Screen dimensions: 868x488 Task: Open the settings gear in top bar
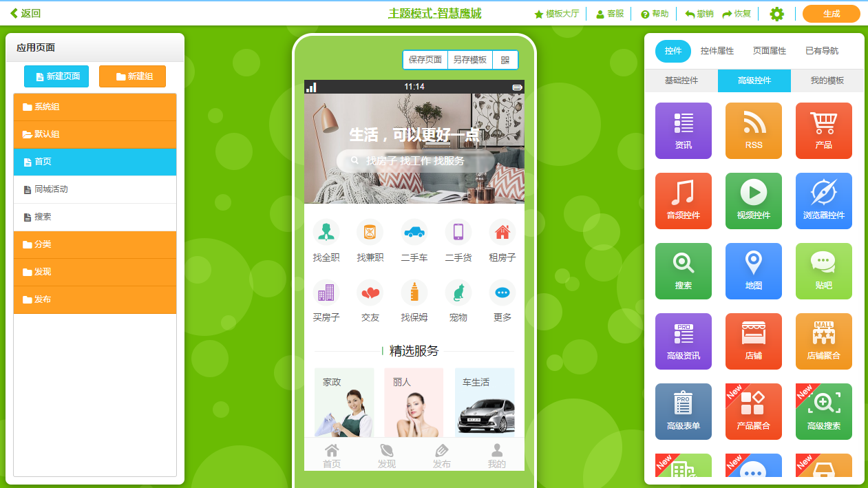coord(776,13)
